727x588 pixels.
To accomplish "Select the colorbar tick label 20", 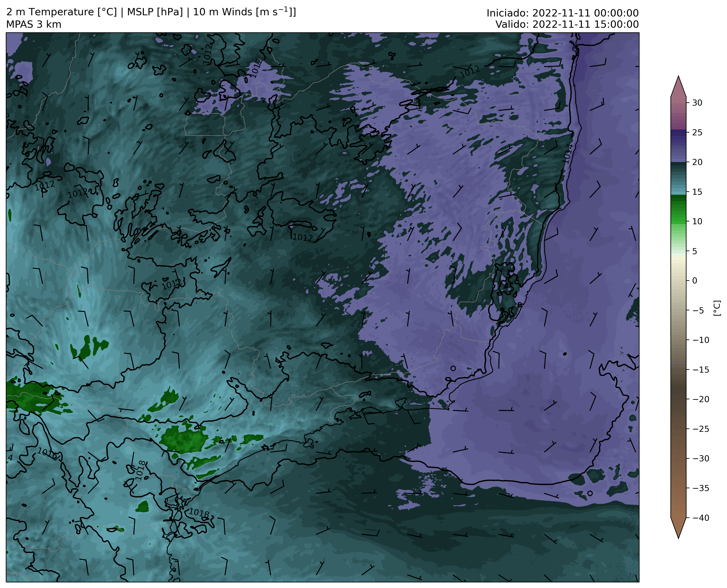I will 697,162.
